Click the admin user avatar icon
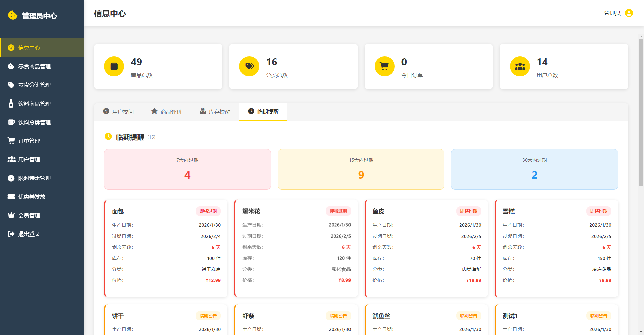Image resolution: width=644 pixels, height=335 pixels. [629, 13]
